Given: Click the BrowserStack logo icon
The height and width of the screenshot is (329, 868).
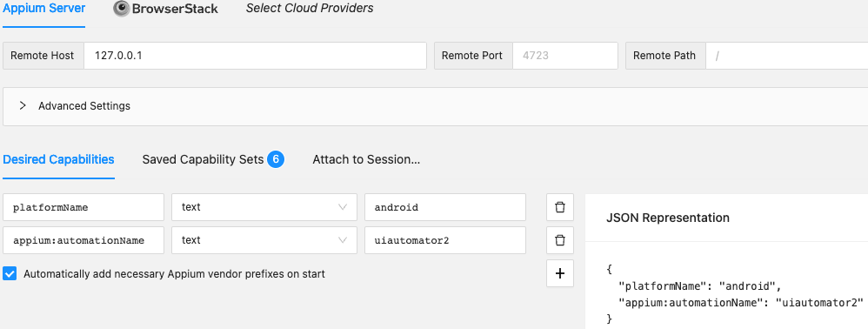Looking at the screenshot, I should (x=122, y=9).
